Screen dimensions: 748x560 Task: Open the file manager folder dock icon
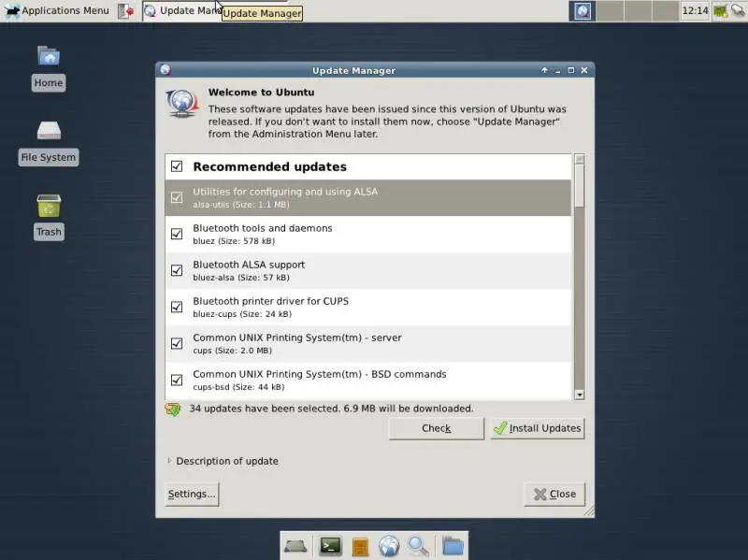(x=453, y=546)
